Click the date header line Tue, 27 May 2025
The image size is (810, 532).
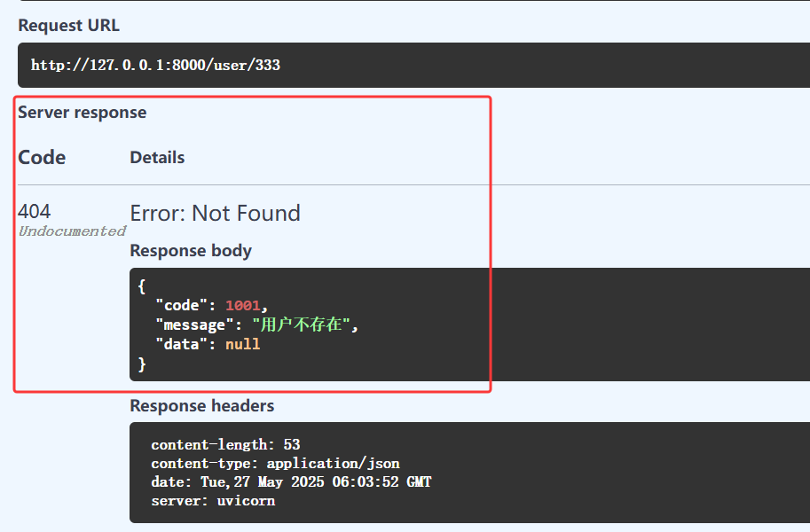click(x=291, y=481)
